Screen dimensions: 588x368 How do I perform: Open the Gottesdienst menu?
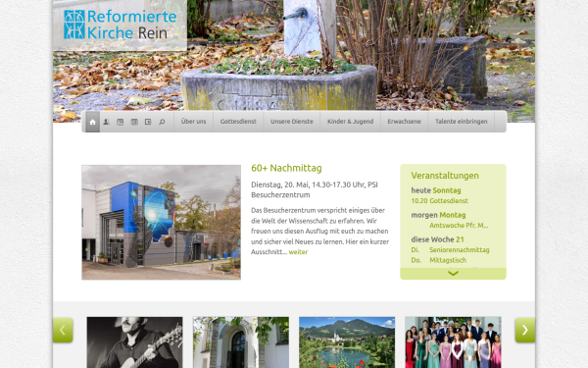point(238,122)
